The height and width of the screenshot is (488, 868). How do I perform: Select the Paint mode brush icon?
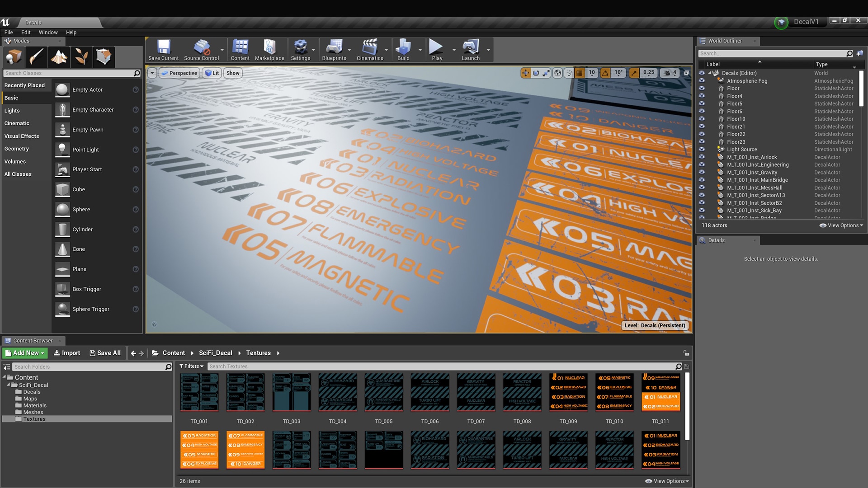36,56
